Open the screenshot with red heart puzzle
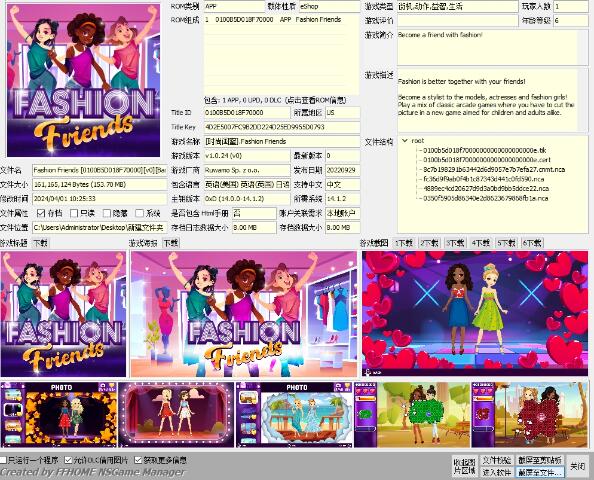Screen dimensions: 594x480 tap(530, 415)
